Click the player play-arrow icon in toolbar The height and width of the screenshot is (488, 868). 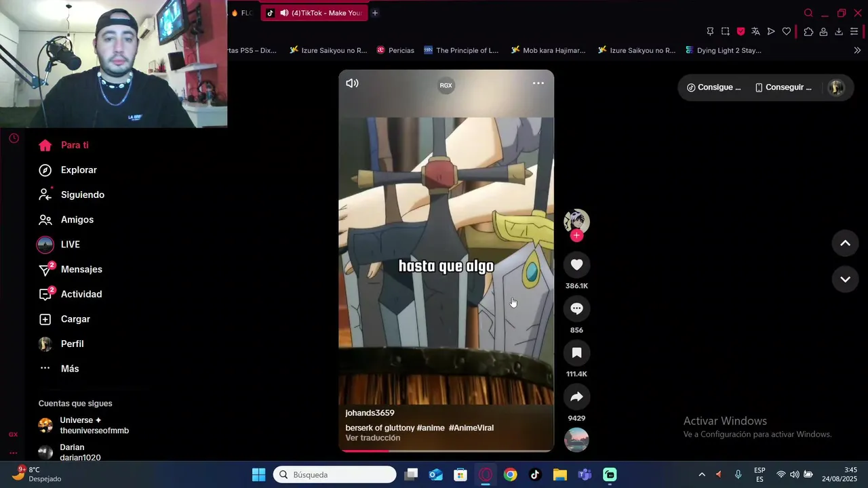pyautogui.click(x=771, y=31)
